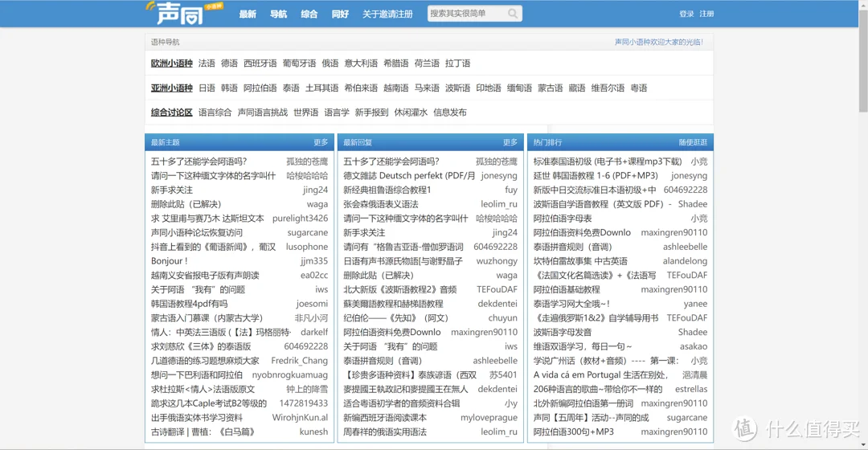
Task: Go to the 越南语 forum
Action: pyautogui.click(x=395, y=88)
